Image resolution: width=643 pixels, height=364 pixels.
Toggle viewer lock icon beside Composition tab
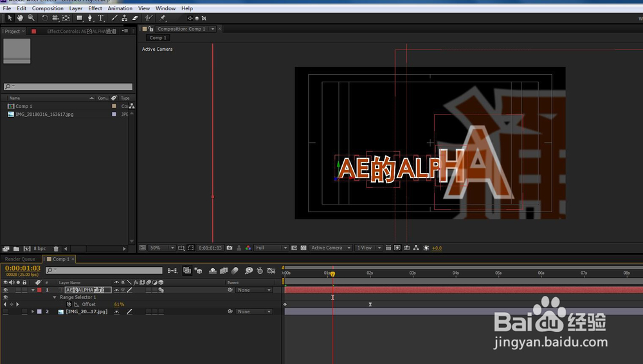click(151, 29)
